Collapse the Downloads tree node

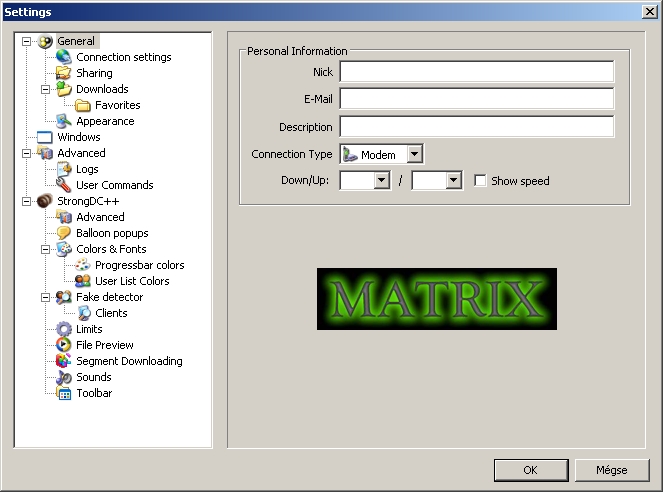[46, 89]
